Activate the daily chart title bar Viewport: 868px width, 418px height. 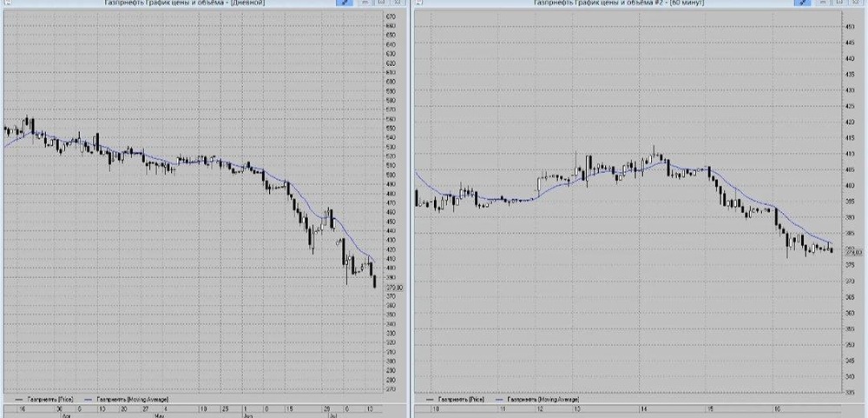pyautogui.click(x=184, y=3)
